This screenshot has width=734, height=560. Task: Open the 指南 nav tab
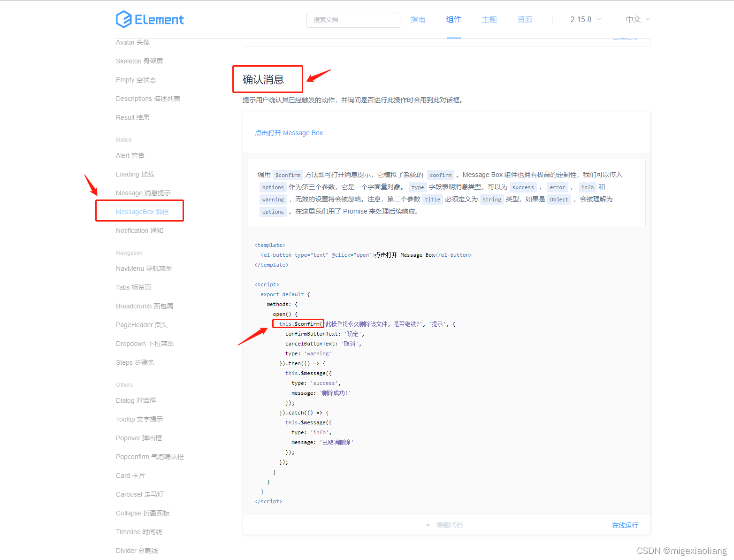pos(418,19)
